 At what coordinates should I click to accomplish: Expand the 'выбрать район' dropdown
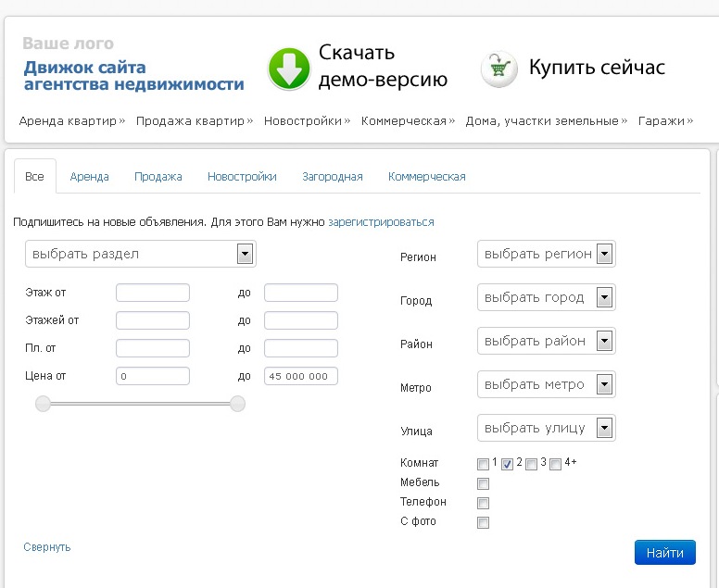pos(547,341)
